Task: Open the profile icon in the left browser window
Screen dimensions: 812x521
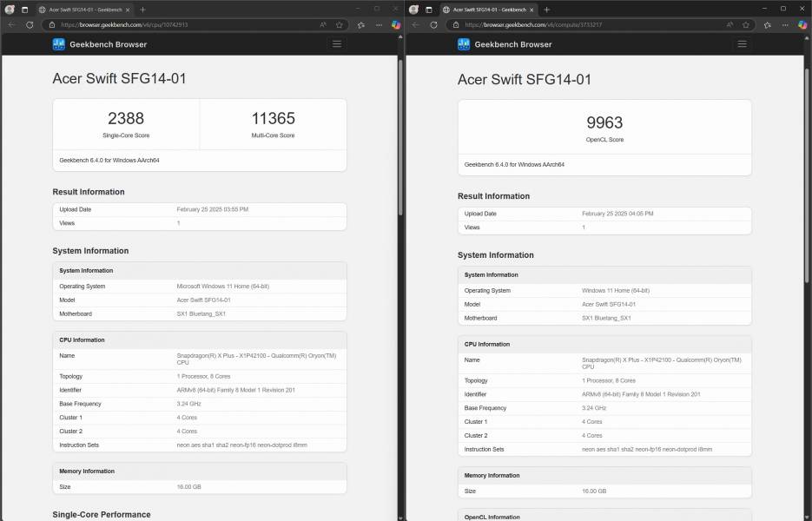Action: pos(10,10)
